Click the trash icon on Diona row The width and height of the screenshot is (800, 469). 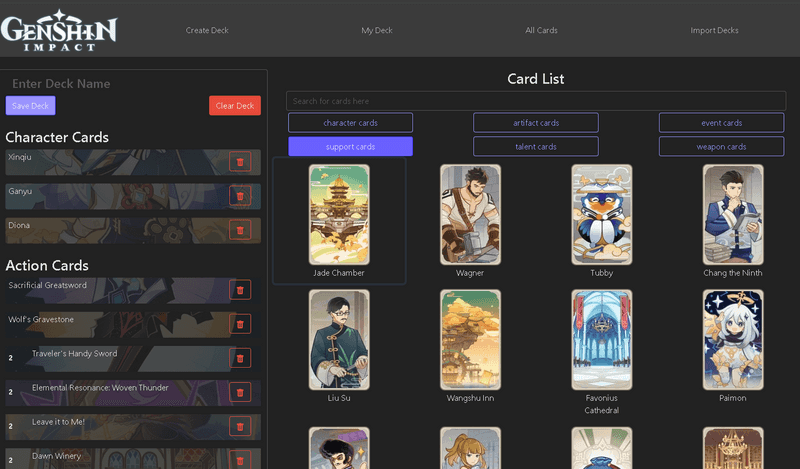[240, 230]
